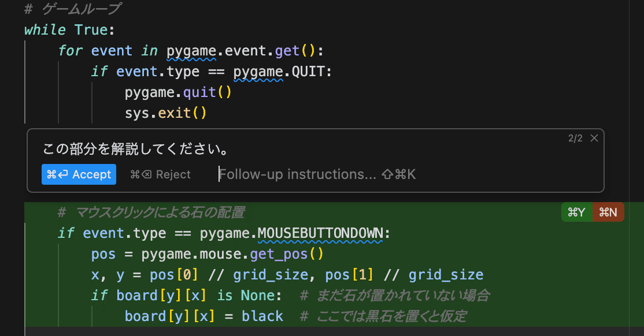Click the 2/2 prompt history counter
The height and width of the screenshot is (336, 644).
(x=575, y=139)
